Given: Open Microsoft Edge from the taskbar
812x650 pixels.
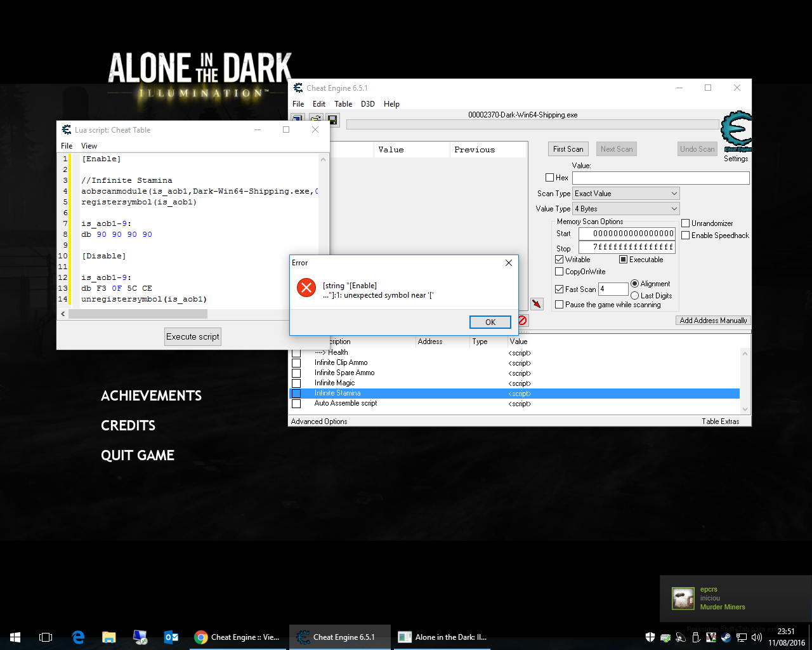Looking at the screenshot, I should click(x=77, y=637).
